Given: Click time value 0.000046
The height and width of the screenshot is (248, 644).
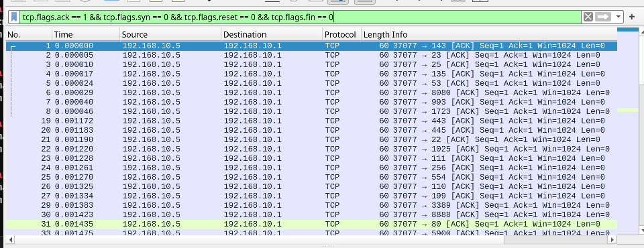Looking at the screenshot, I should pyautogui.click(x=74, y=111).
